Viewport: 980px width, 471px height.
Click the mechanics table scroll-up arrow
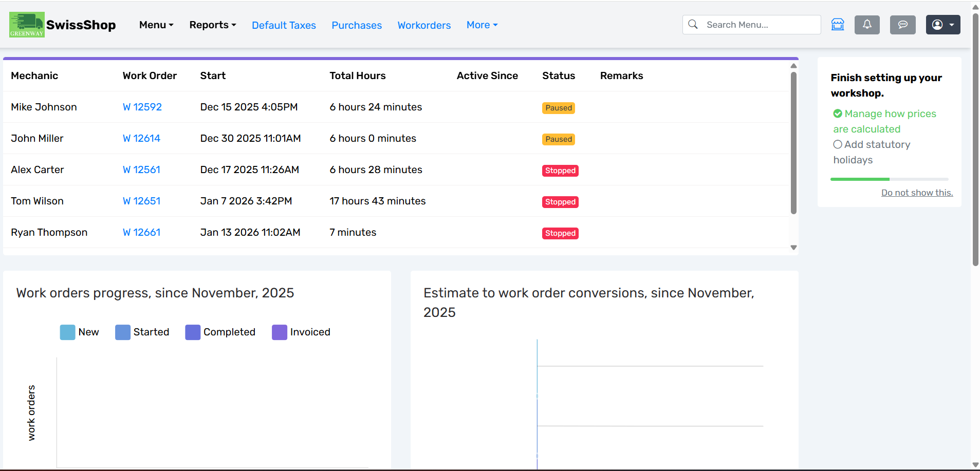[x=793, y=66]
